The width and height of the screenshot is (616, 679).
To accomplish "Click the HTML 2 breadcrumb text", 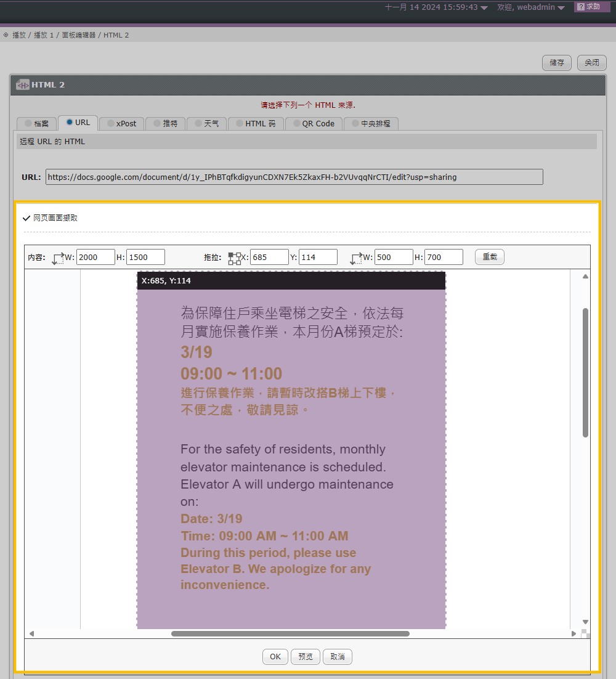I will coord(116,35).
